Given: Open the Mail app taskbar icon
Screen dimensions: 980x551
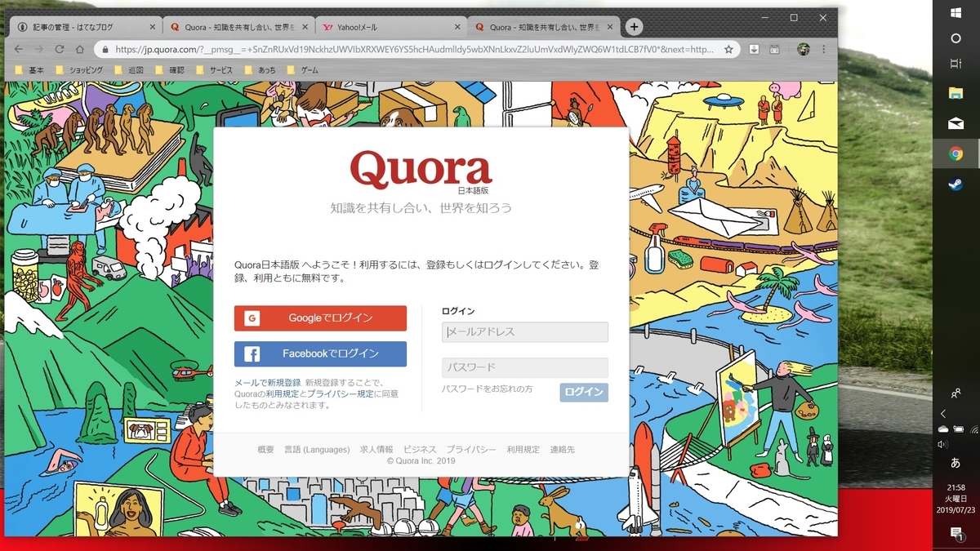Looking at the screenshot, I should pos(955,123).
